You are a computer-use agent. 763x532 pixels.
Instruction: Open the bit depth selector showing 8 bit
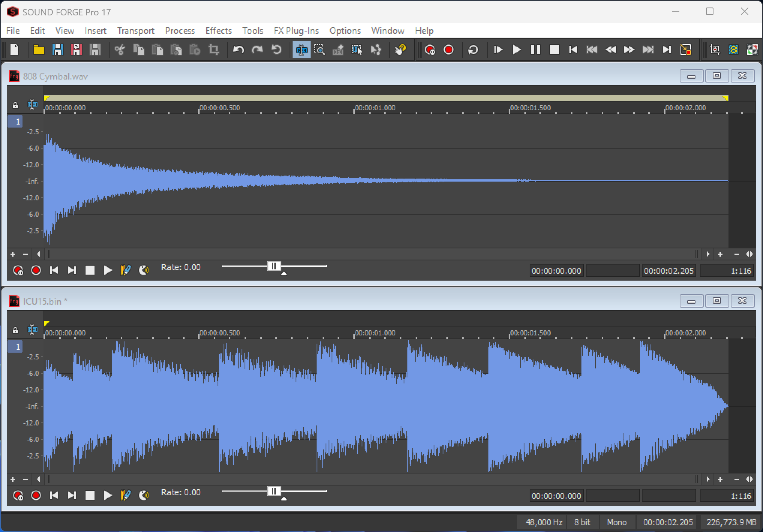(x=582, y=522)
